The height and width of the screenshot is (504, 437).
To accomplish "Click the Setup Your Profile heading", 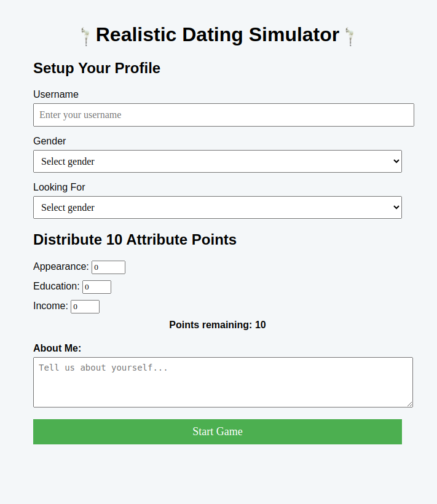I will coord(96,68).
